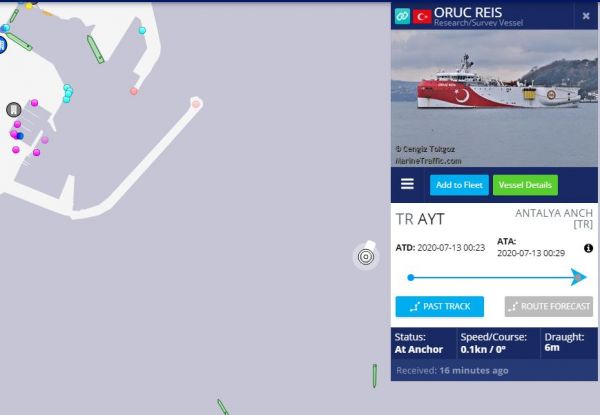Image resolution: width=600 pixels, height=415 pixels.
Task: Click the teal link icon beside ORUC REIS
Action: pyautogui.click(x=402, y=16)
